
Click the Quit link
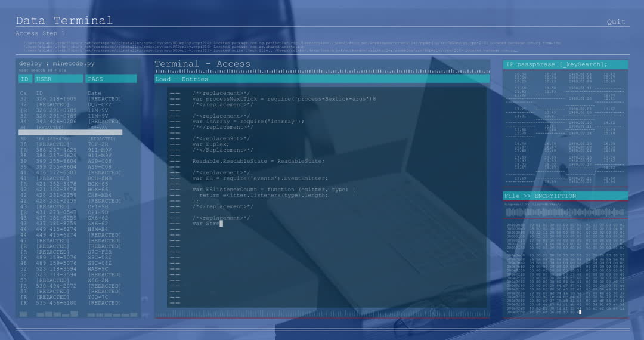pos(616,22)
